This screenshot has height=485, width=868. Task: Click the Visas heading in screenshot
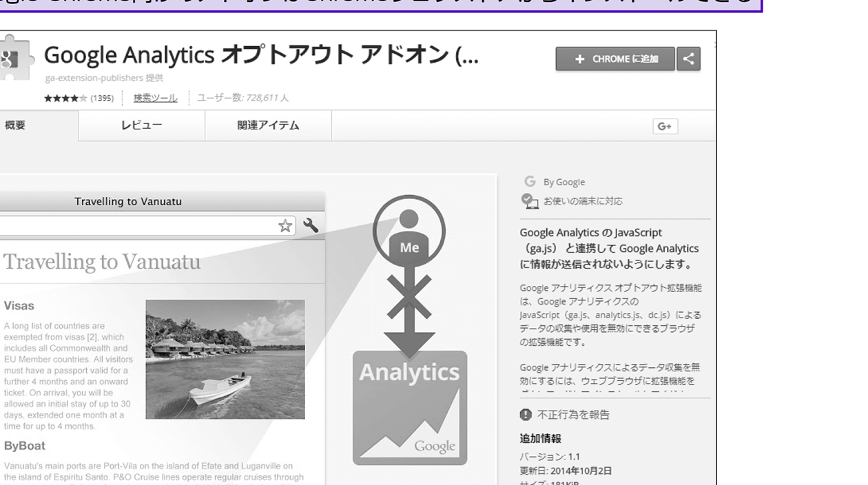coord(19,306)
